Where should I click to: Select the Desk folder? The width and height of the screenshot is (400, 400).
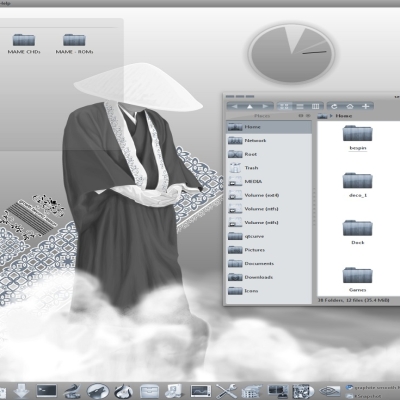tap(357, 232)
